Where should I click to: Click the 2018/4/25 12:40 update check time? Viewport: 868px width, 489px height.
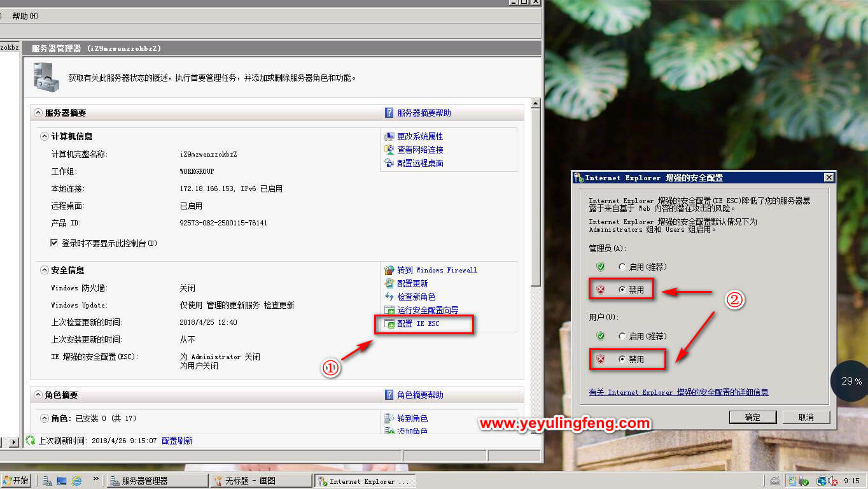(x=208, y=322)
